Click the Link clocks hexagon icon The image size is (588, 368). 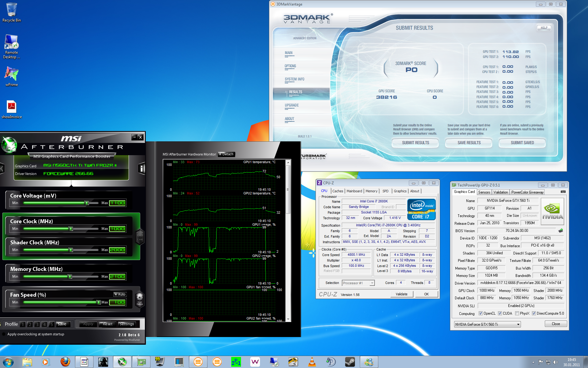tap(140, 237)
